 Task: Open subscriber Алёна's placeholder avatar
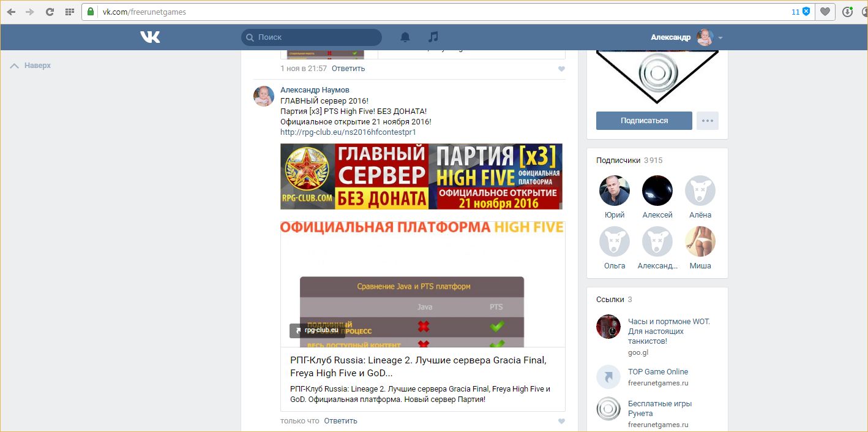click(700, 191)
